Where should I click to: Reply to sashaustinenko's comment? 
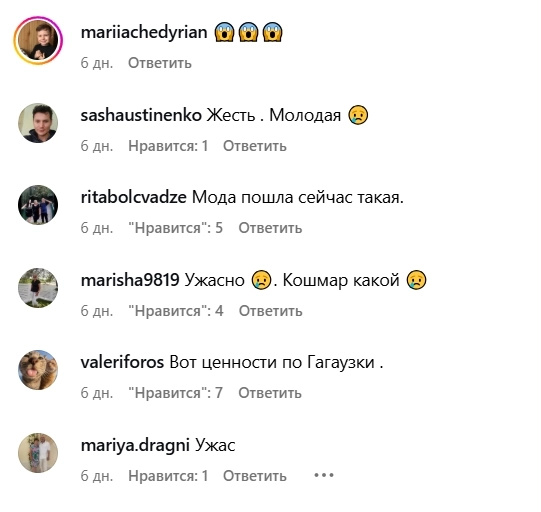tap(255, 146)
